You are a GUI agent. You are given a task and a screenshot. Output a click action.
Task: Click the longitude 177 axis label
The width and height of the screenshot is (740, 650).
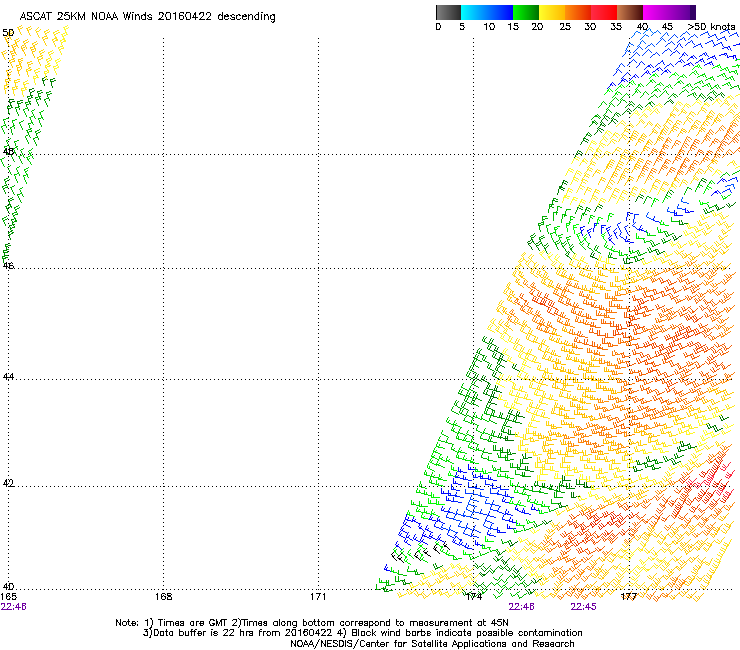click(629, 597)
